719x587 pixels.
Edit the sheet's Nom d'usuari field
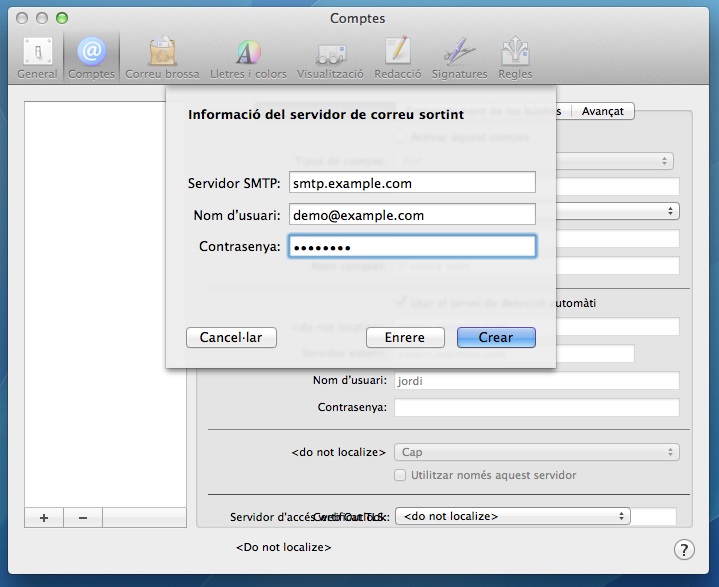pyautogui.click(x=412, y=214)
